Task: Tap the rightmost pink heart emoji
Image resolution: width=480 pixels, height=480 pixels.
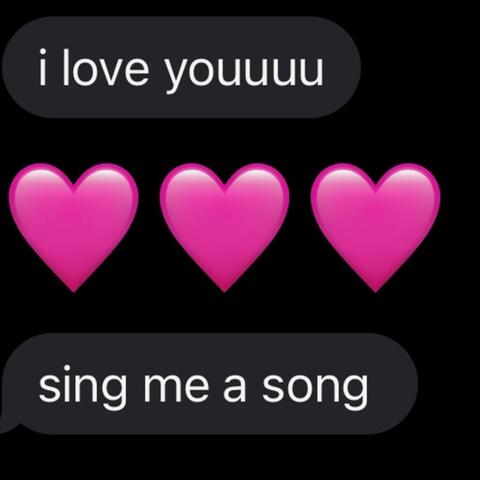Action: tap(375, 227)
